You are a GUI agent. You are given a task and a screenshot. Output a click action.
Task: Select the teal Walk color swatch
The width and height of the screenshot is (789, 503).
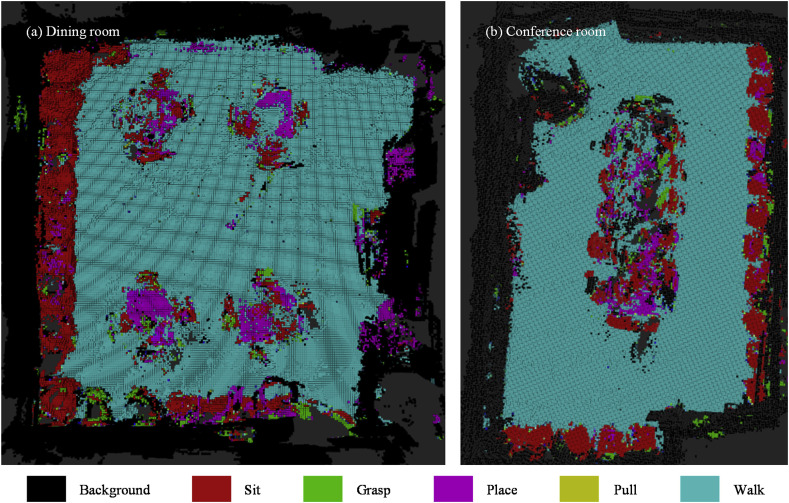coord(700,489)
